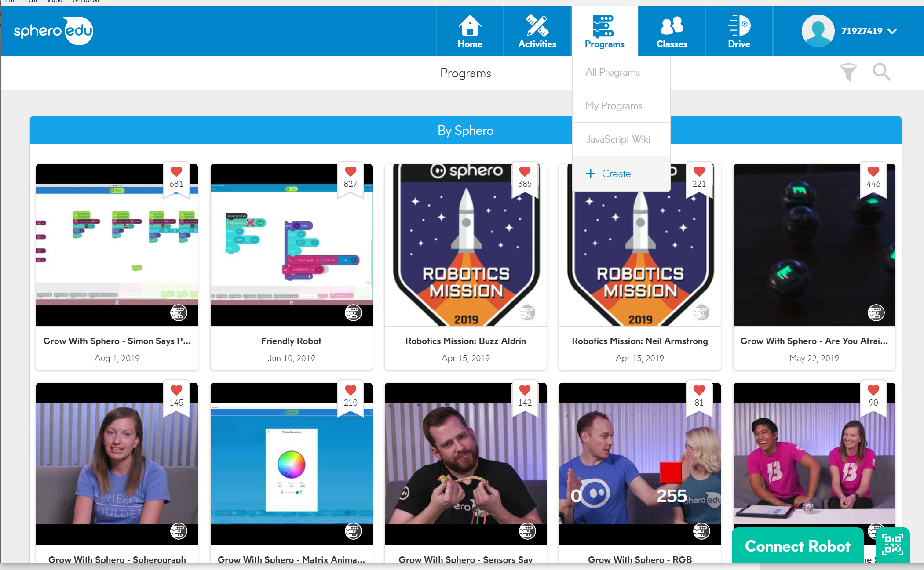Collapse the Programs dropdown menu

pyautogui.click(x=604, y=31)
